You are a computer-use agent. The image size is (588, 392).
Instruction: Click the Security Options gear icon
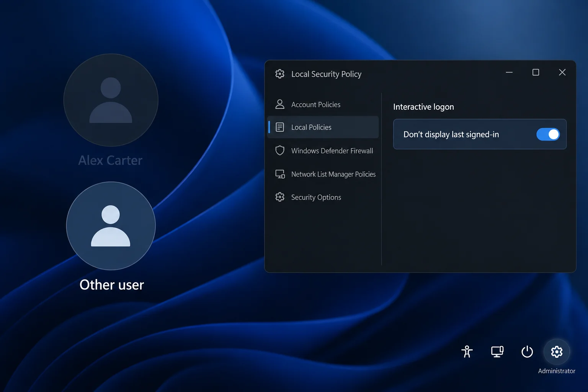click(280, 197)
